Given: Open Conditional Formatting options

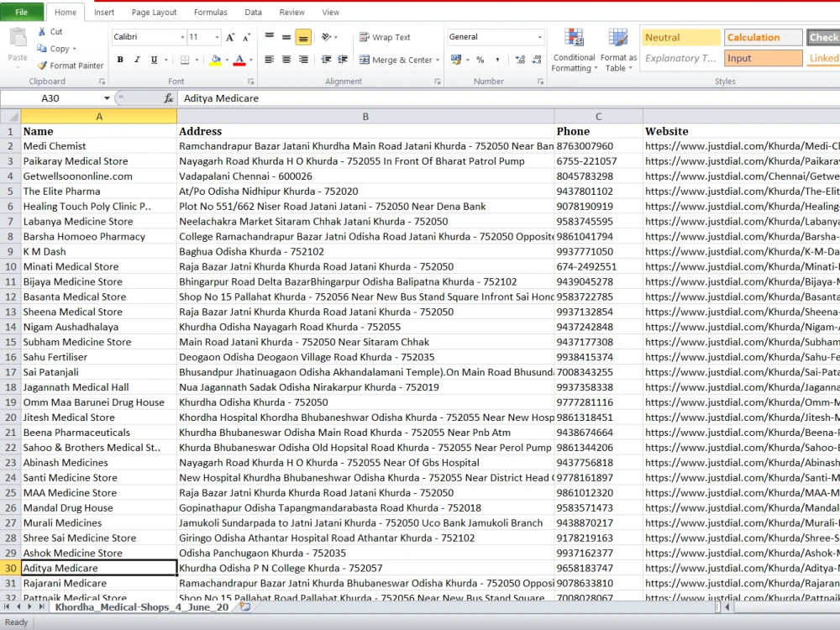Looking at the screenshot, I should pyautogui.click(x=574, y=49).
